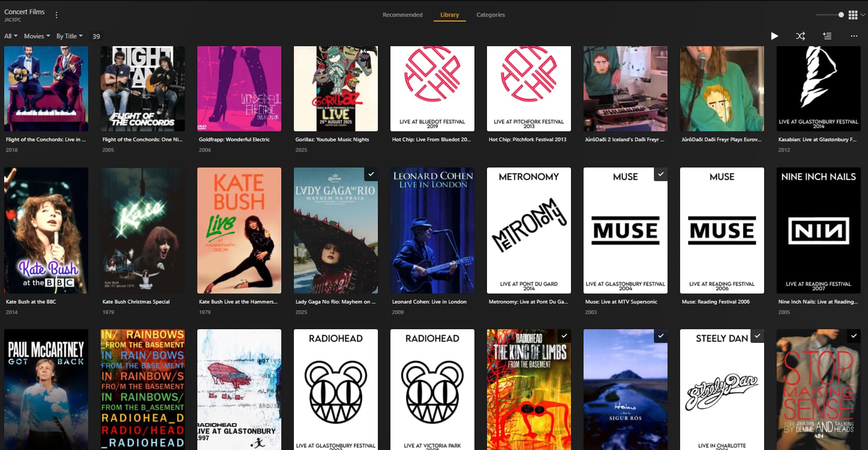Switch to the Recommended tab
This screenshot has height=450, width=868.
(402, 15)
